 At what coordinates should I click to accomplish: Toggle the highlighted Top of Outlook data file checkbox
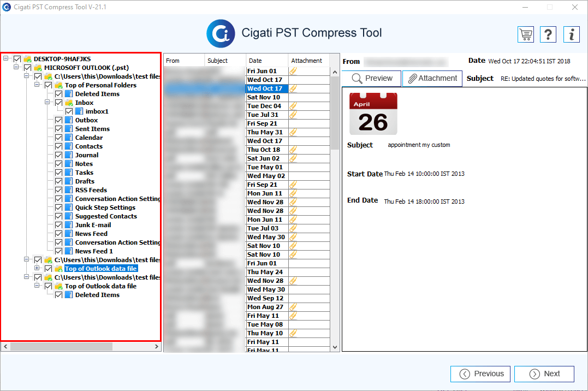tap(49, 269)
